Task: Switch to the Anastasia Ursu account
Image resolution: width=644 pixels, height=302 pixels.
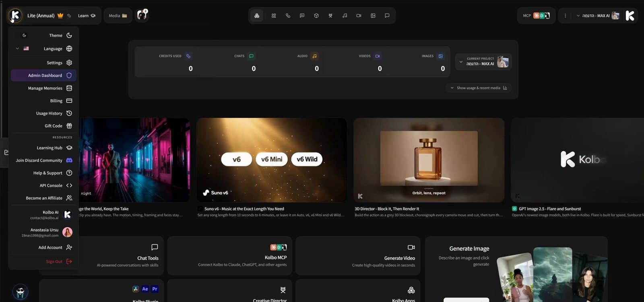Action: [43, 232]
